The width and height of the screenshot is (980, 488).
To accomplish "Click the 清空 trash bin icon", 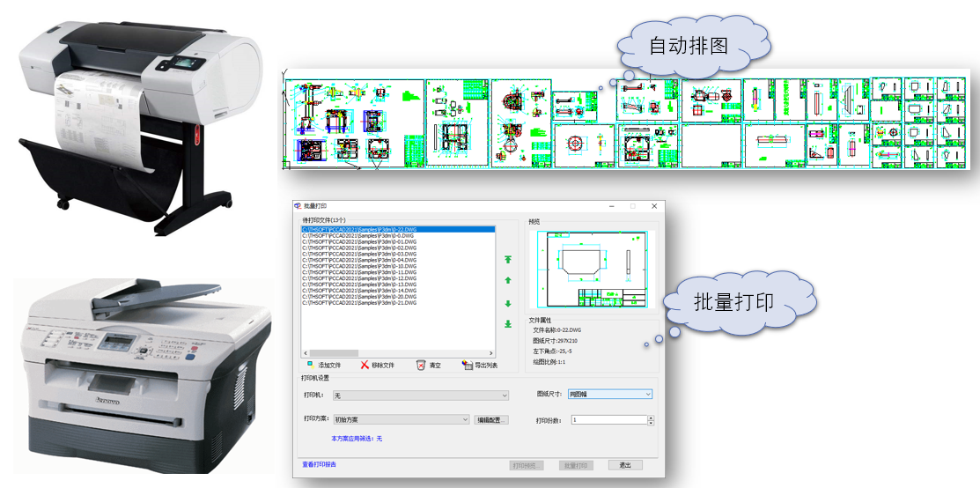I will coord(421,365).
